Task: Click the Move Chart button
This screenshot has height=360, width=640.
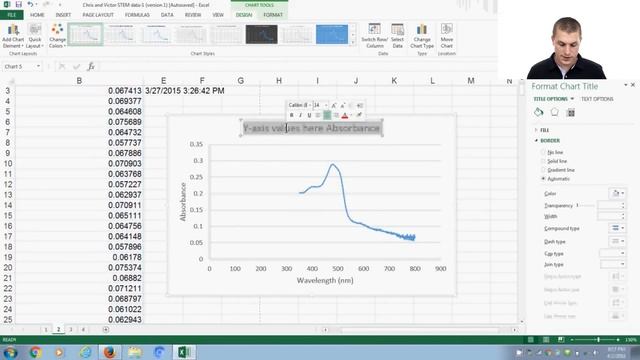Action: pos(447,36)
